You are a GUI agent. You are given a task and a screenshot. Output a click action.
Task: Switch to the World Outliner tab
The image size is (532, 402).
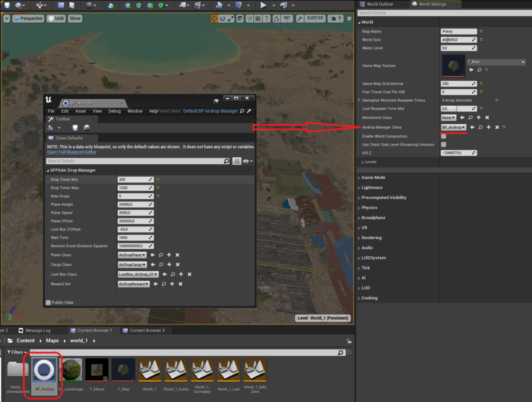tap(380, 4)
